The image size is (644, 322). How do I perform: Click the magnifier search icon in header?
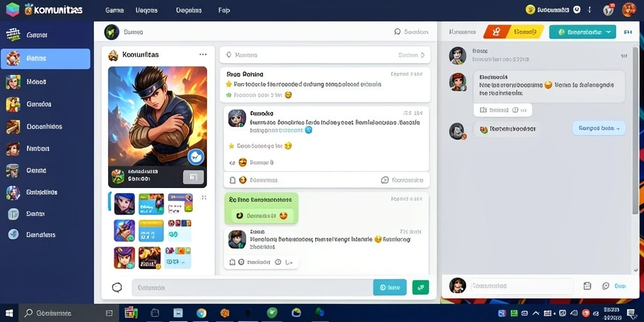[x=397, y=31]
